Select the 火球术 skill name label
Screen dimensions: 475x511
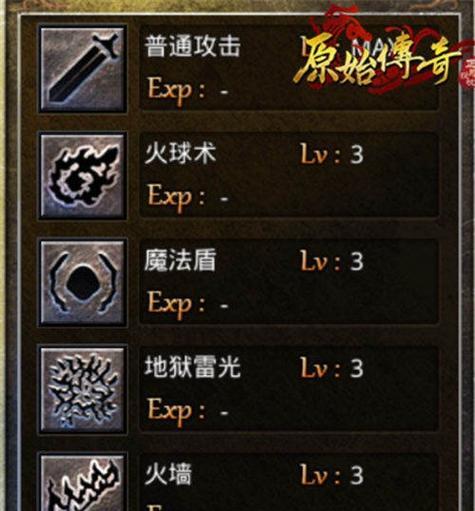pyautogui.click(x=180, y=153)
